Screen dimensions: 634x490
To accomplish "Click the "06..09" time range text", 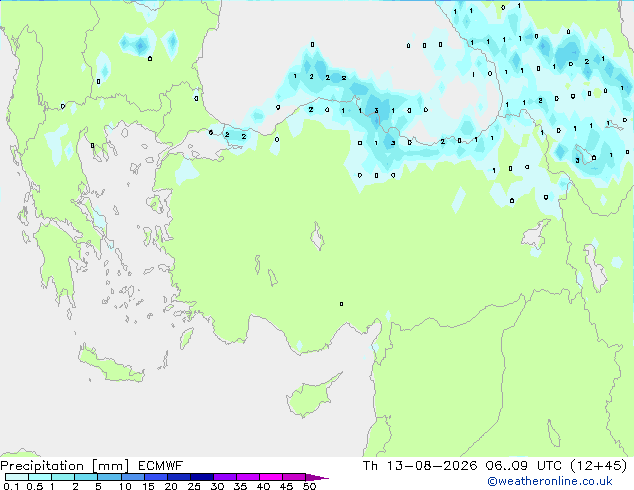I will pos(507,466).
